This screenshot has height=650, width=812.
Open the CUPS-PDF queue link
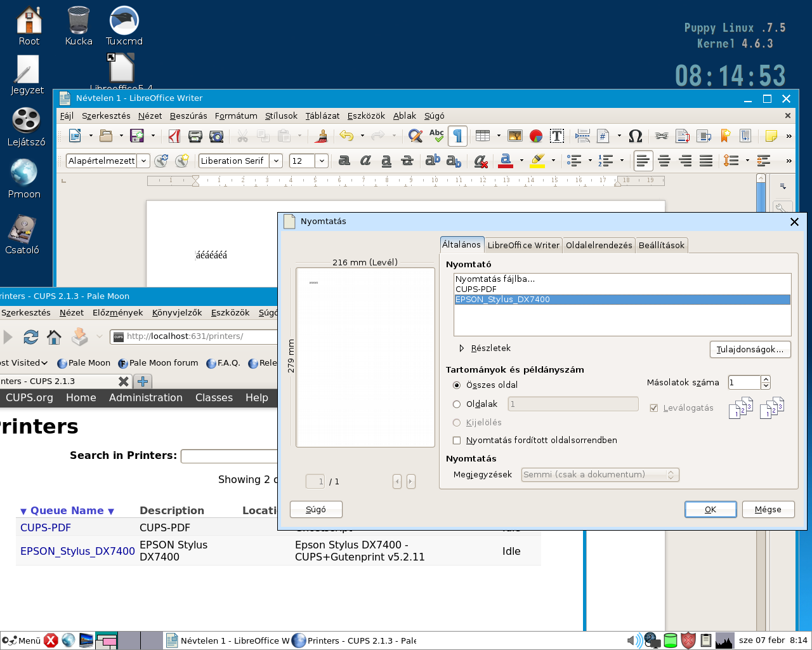point(46,528)
